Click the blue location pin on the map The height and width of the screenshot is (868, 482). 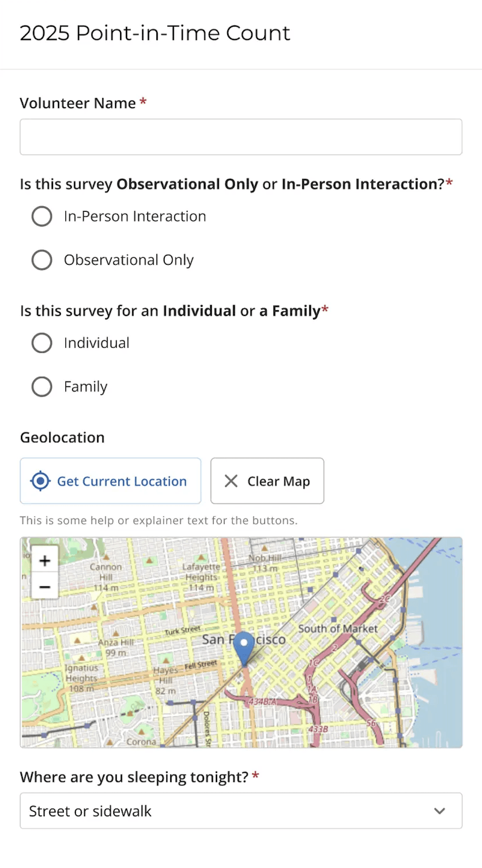pyautogui.click(x=244, y=642)
